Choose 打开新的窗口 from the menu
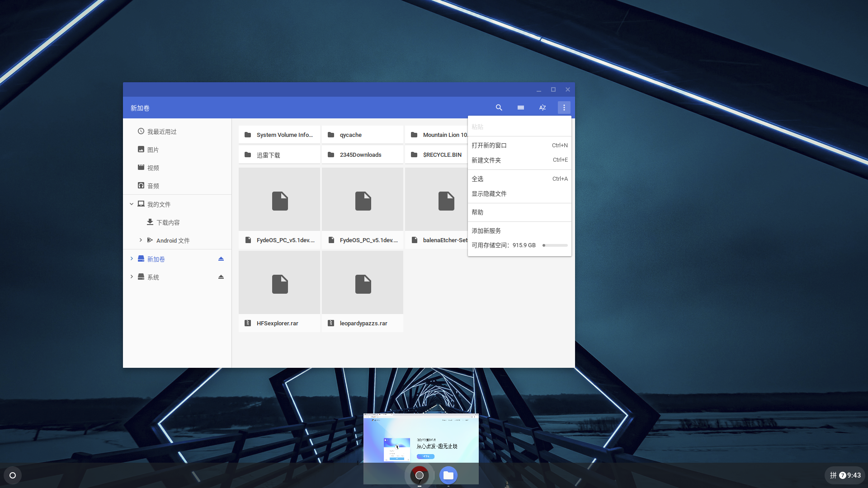This screenshot has width=868, height=488. [x=489, y=145]
